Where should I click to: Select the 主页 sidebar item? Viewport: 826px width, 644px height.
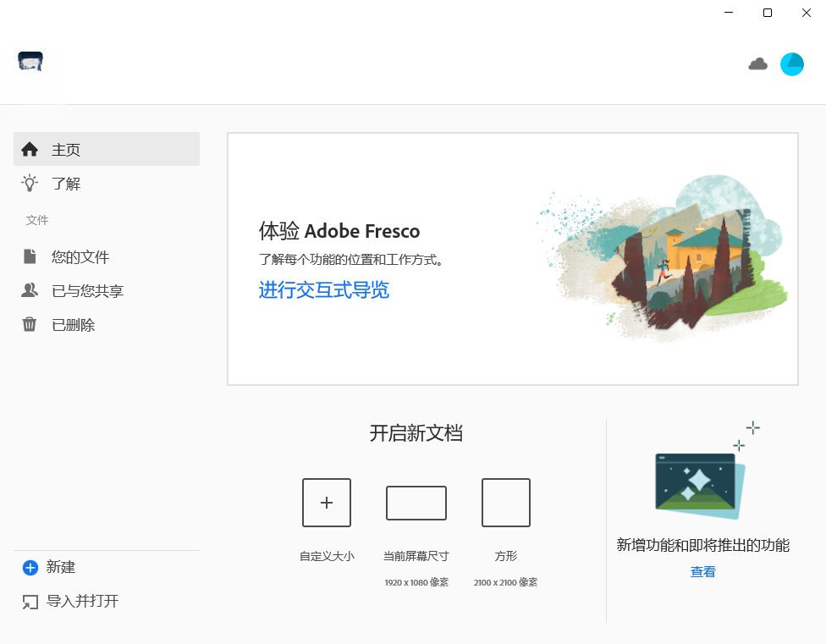pos(107,149)
